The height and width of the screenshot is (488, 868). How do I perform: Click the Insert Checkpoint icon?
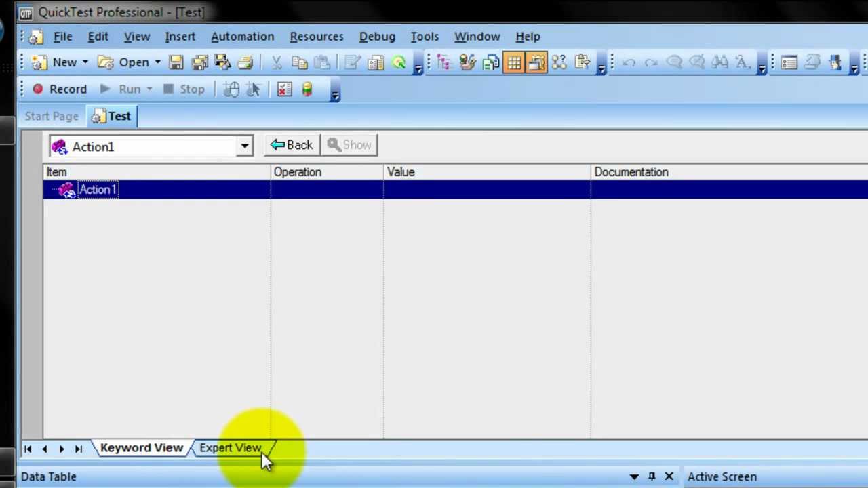(284, 89)
